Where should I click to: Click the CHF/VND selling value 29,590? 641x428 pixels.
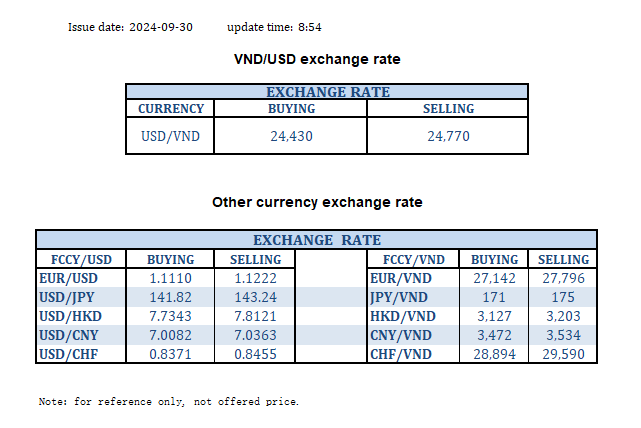click(563, 355)
